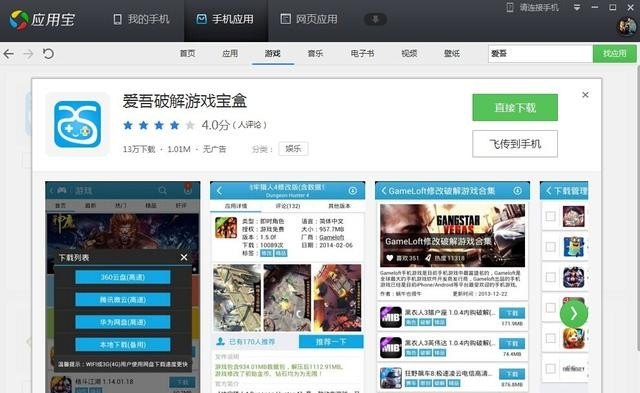
Task: Close the 下载列表 popup
Action: (184, 257)
